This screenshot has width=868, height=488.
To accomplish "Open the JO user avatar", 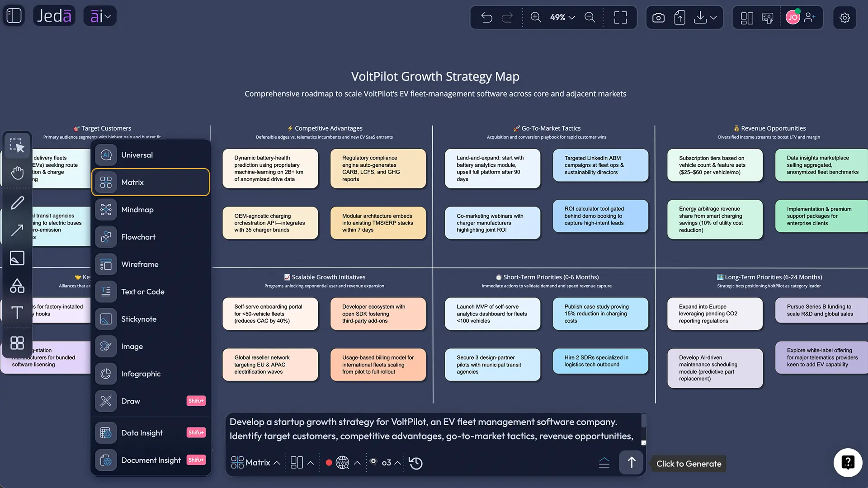I will (x=793, y=18).
